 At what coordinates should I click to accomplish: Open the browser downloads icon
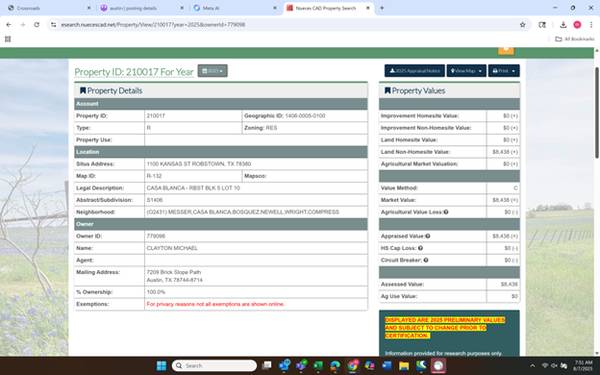pos(563,24)
